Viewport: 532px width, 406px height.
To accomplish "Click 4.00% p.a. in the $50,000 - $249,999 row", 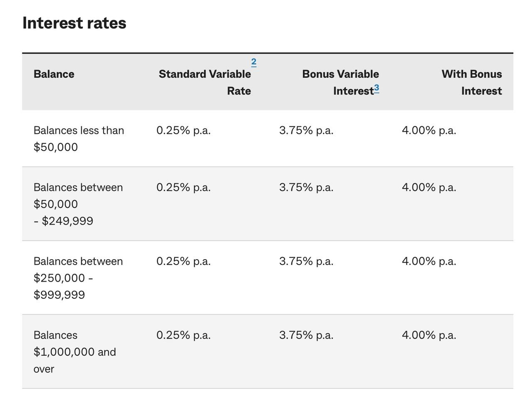I will click(429, 188).
